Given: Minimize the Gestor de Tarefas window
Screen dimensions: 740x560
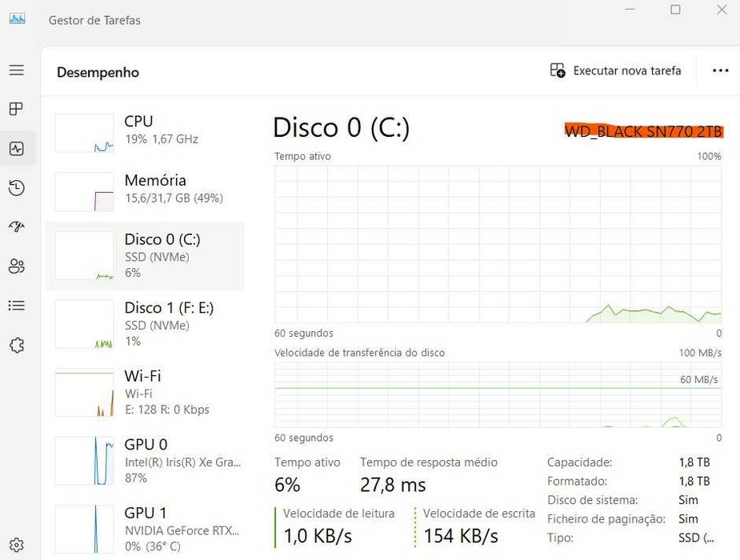Looking at the screenshot, I should 630,10.
